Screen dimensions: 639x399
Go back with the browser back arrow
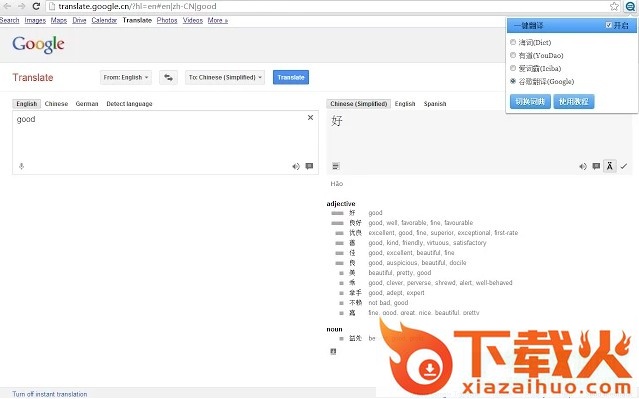pos(7,6)
